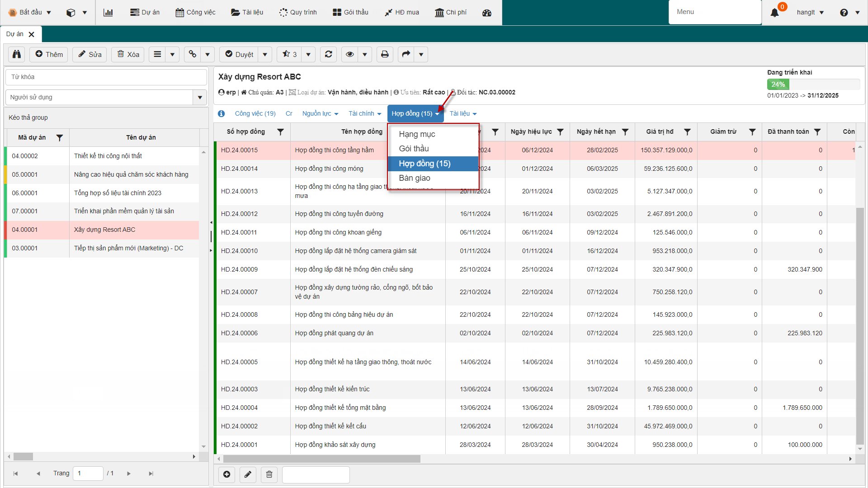The width and height of the screenshot is (868, 488).
Task: Open the help question mark icon
Action: click(844, 13)
